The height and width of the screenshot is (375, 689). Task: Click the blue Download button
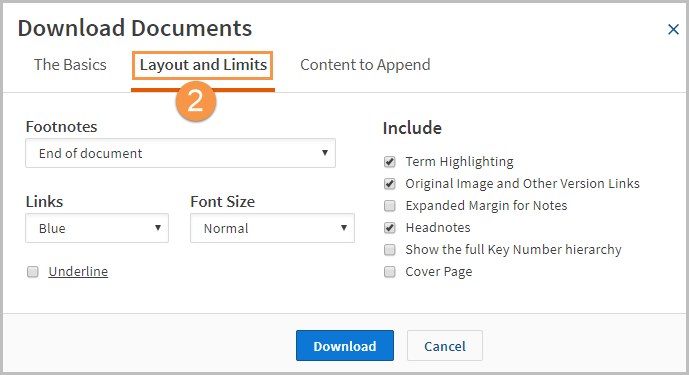[x=345, y=346]
